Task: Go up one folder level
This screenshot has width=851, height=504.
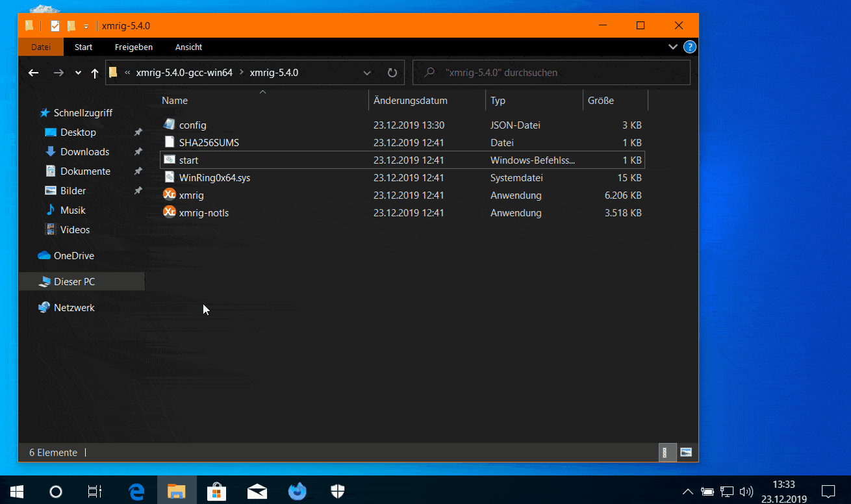Action: click(95, 73)
